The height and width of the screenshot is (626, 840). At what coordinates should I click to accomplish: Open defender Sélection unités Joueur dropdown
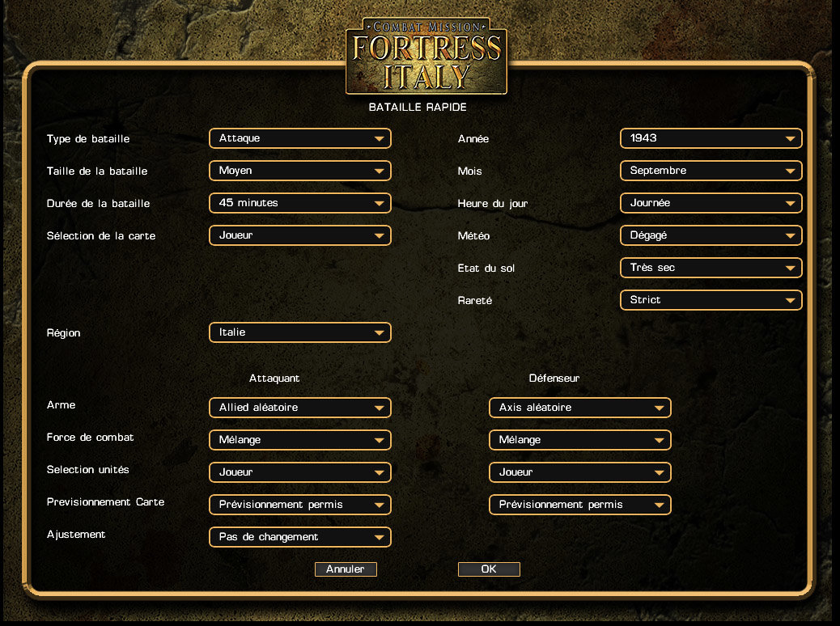click(580, 472)
